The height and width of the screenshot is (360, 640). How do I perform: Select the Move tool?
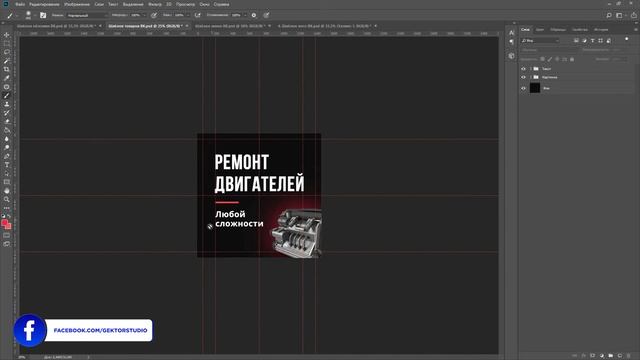tap(7, 35)
